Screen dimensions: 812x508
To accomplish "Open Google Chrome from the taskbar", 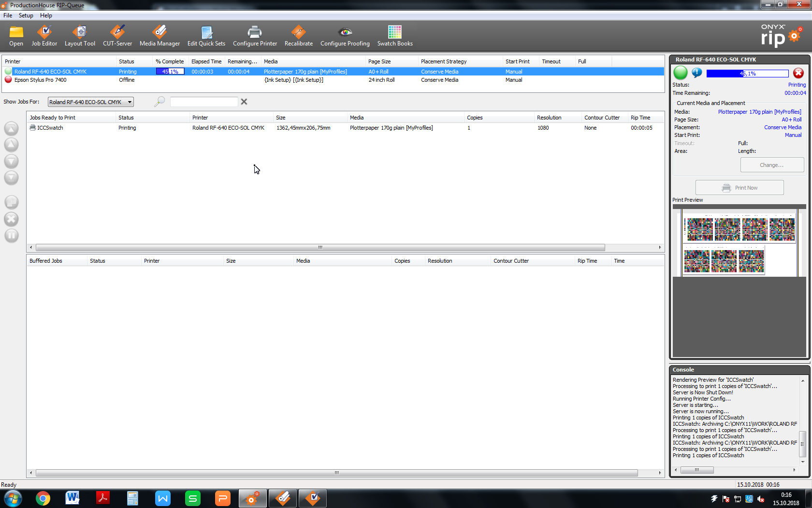I will (43, 498).
